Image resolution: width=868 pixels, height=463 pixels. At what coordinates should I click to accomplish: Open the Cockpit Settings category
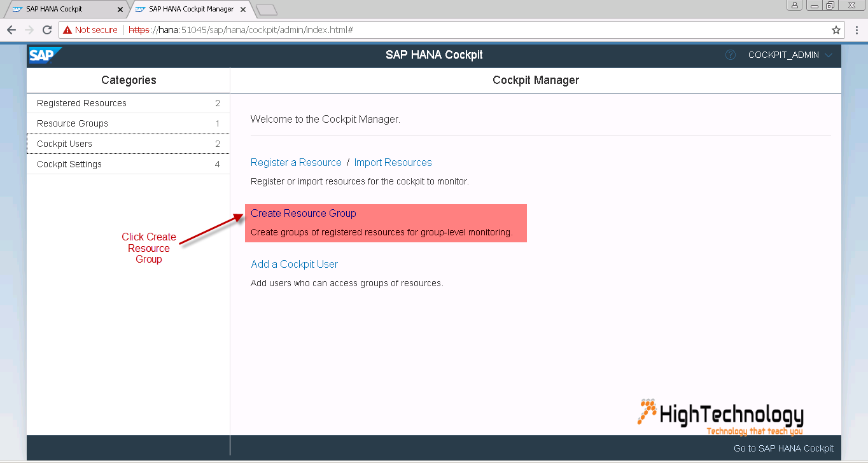click(x=128, y=164)
